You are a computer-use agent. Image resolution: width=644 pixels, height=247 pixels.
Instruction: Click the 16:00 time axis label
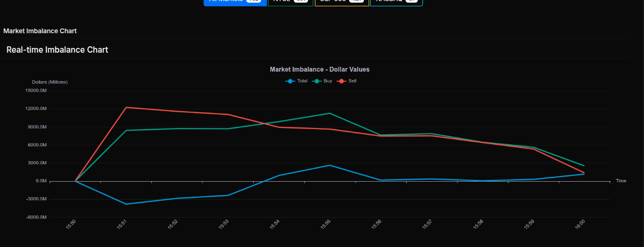[x=580, y=225]
